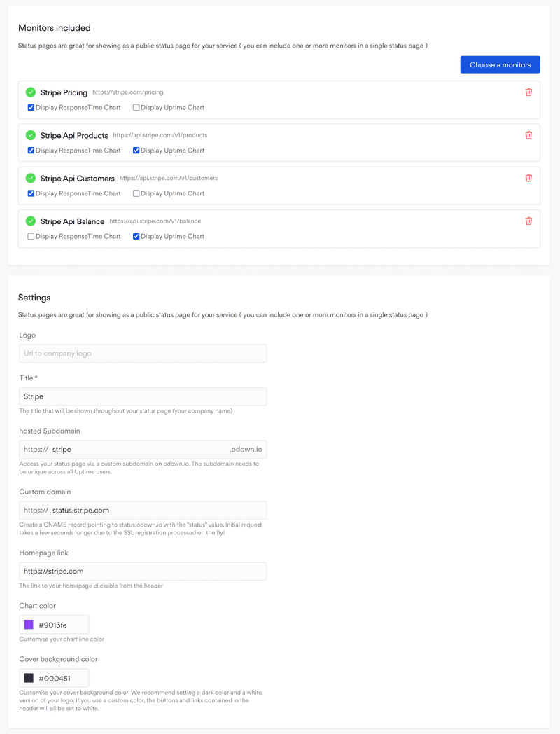Enable Display Uptime Chart for Stripe Pricing
Image resolution: width=560 pixels, height=734 pixels.
pyautogui.click(x=136, y=107)
